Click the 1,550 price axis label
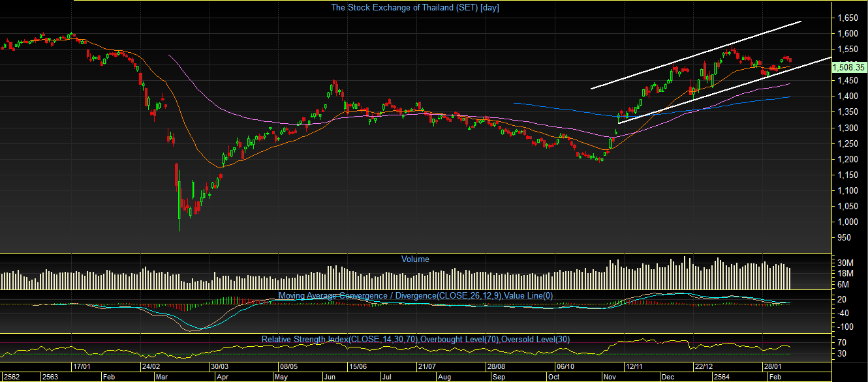This screenshot has width=868, height=382. pos(848,50)
